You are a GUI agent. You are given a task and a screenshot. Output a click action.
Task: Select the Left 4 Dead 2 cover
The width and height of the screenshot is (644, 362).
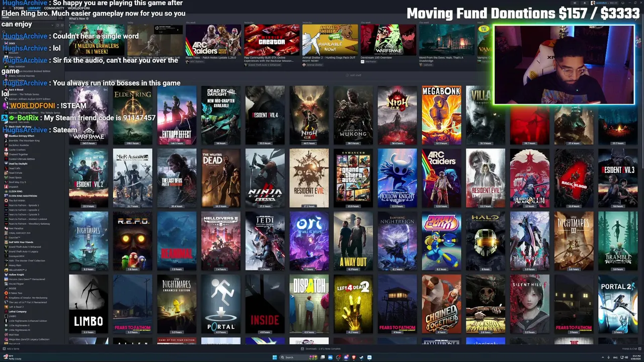click(353, 304)
